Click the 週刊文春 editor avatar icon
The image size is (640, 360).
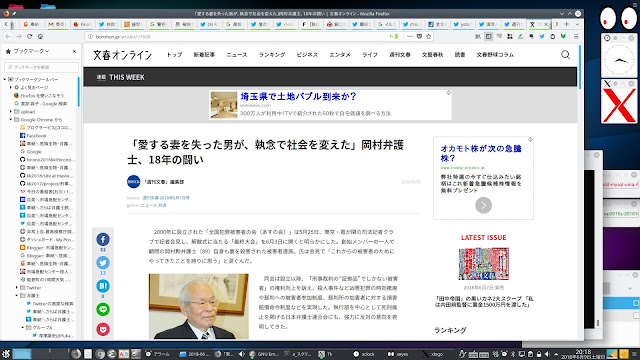click(x=133, y=182)
